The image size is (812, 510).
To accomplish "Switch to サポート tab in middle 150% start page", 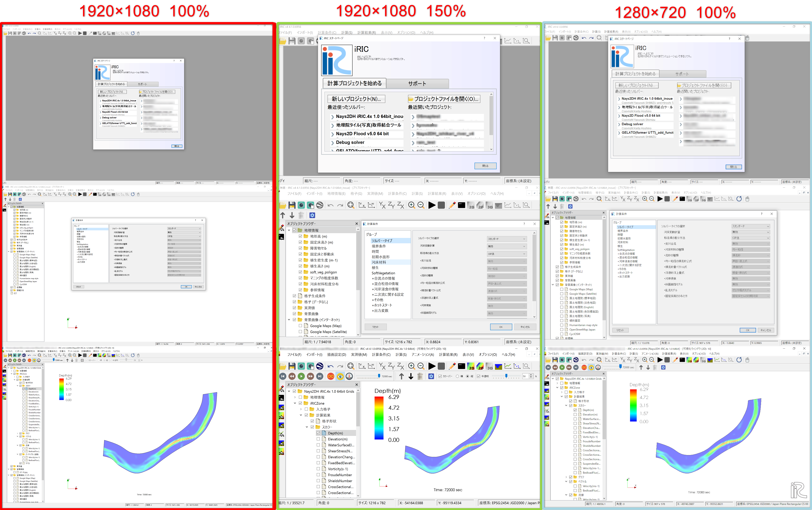I will [x=417, y=84].
